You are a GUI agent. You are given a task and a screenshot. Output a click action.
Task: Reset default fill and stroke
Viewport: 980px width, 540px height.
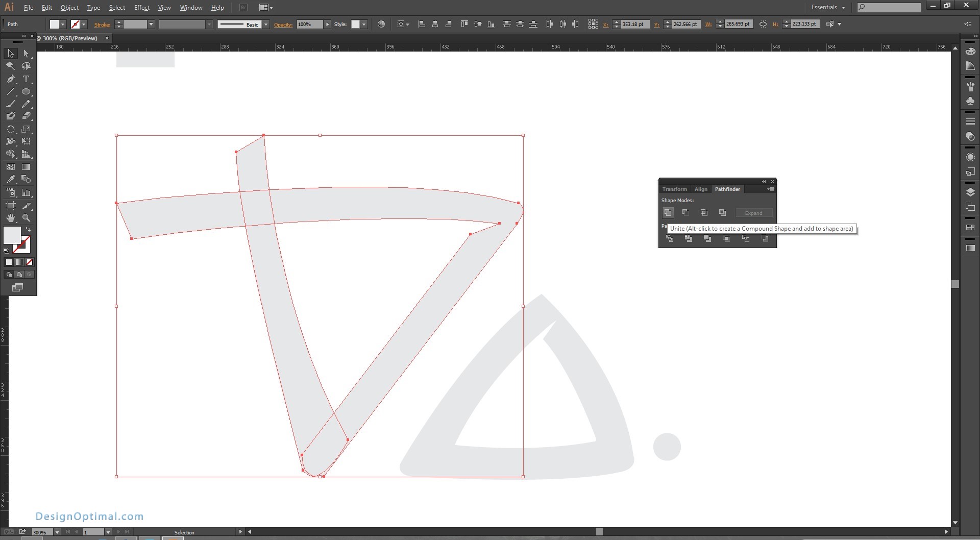coord(6,251)
